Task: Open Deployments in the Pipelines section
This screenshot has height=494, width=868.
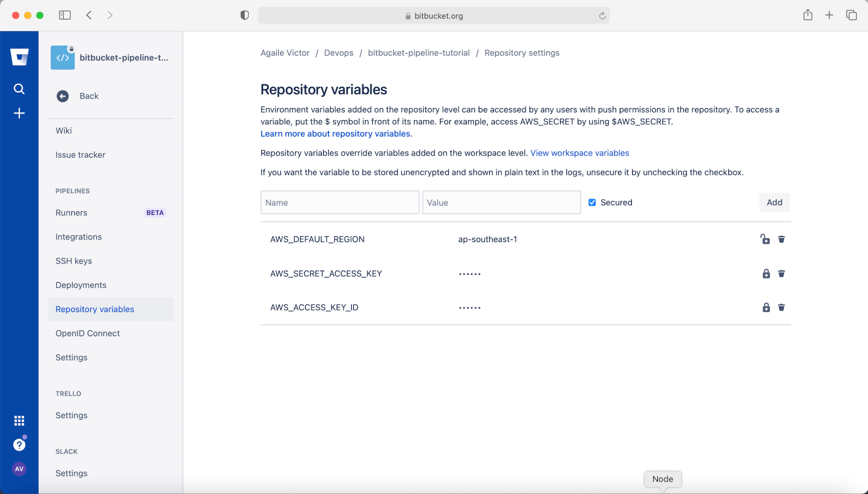Action: pos(81,285)
